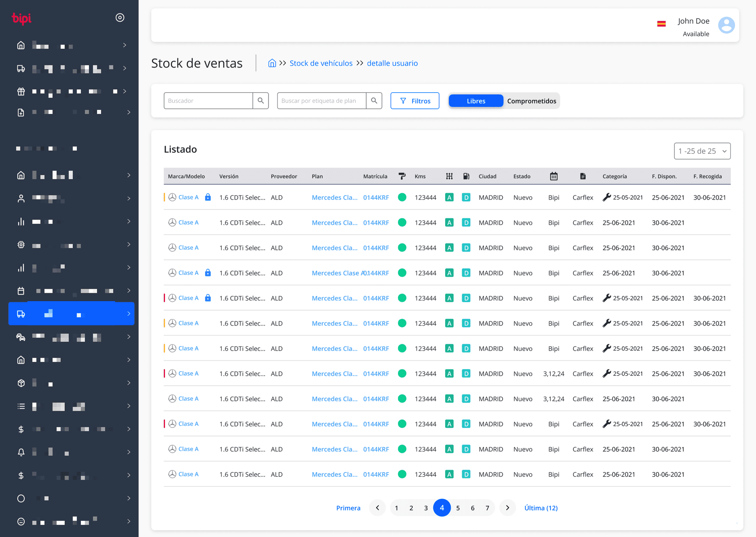Click the John Doe avatar icon
The image size is (756, 537).
[726, 25]
